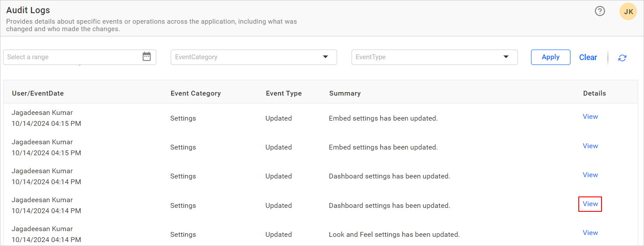Click the User/EventDate column header

click(x=38, y=93)
